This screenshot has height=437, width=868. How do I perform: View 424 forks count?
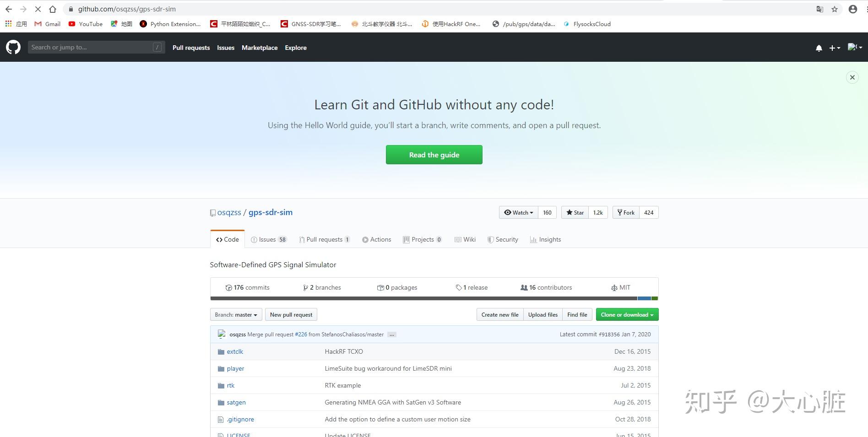pos(649,212)
